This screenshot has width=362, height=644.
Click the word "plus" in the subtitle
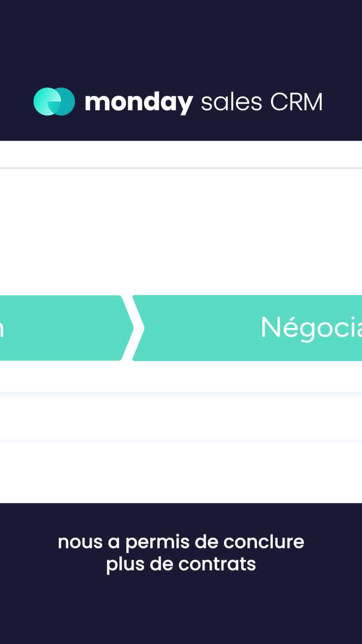pyautogui.click(x=124, y=564)
